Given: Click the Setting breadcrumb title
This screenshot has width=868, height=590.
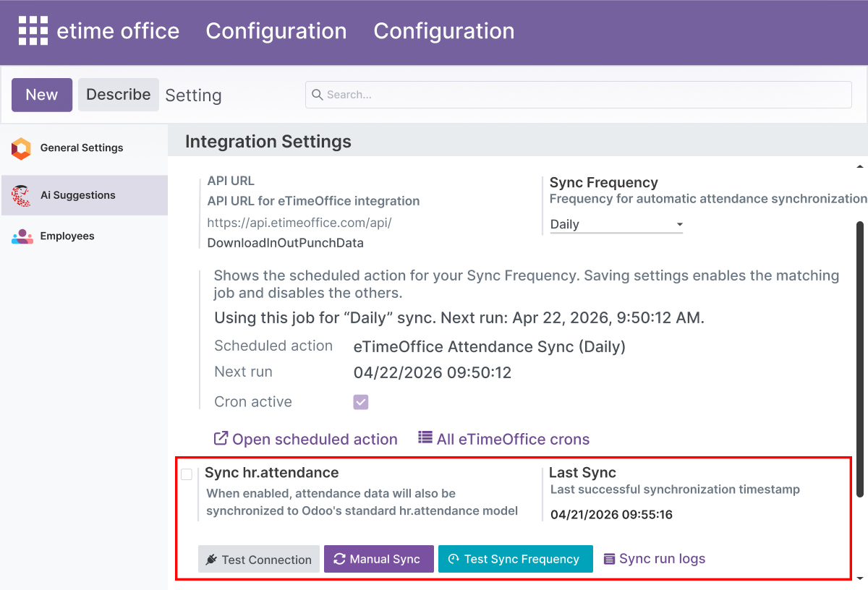Looking at the screenshot, I should click(x=193, y=95).
